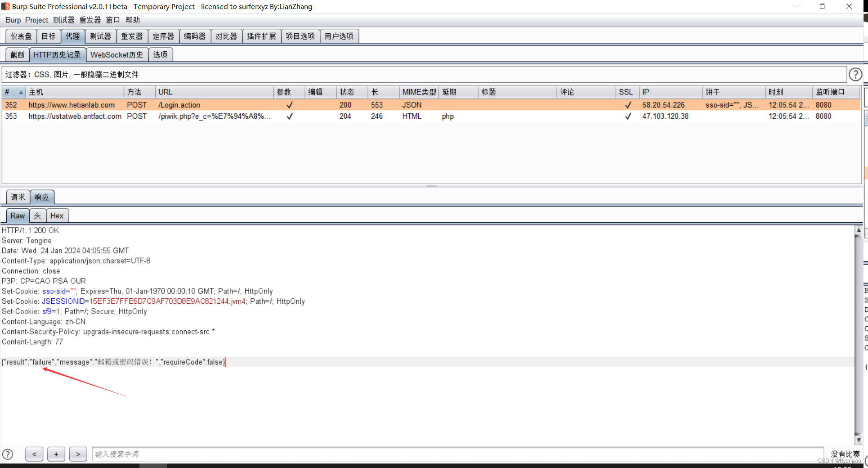Select request row 352 hetianlab.com
The width and height of the screenshot is (868, 468).
click(x=431, y=105)
